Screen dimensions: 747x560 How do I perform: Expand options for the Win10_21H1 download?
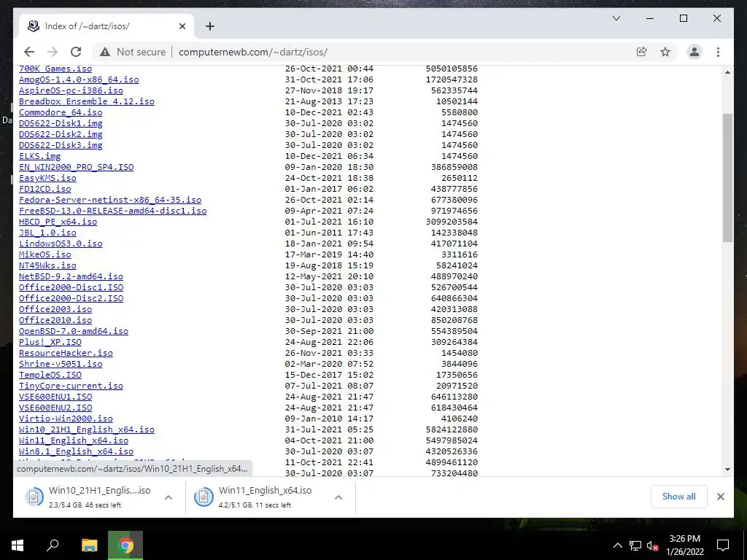169,497
